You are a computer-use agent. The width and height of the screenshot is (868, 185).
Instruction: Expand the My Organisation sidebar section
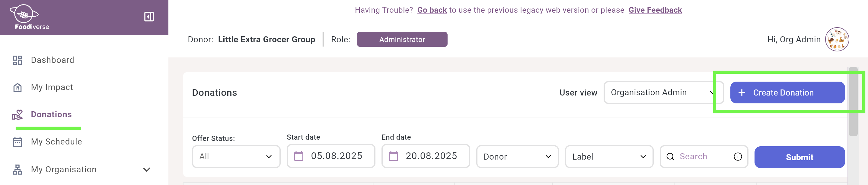[x=146, y=170]
